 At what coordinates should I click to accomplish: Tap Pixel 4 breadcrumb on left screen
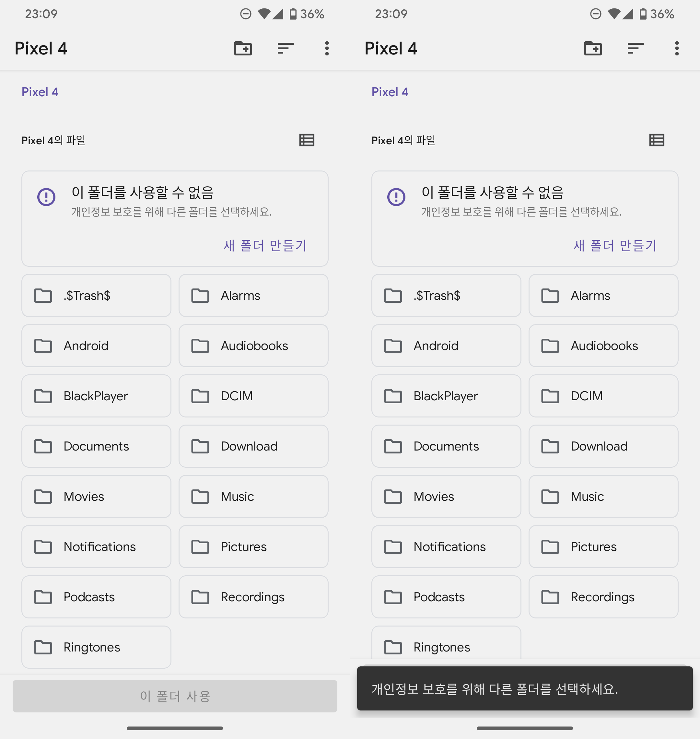click(40, 92)
